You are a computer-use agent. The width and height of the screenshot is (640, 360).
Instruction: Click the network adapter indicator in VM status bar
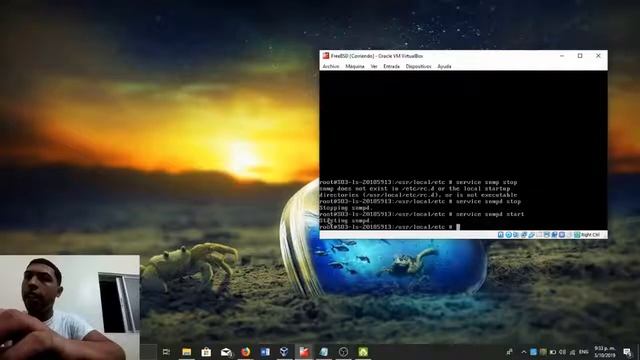524,235
